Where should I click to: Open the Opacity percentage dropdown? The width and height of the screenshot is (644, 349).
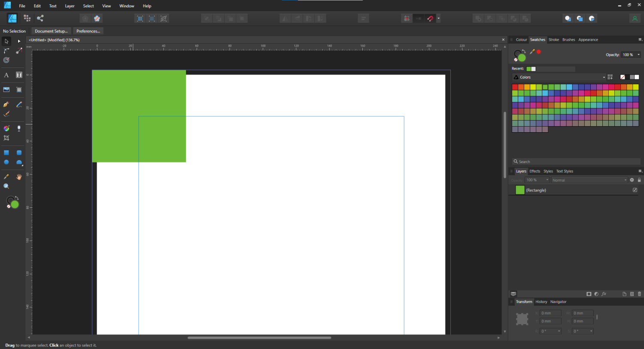tap(638, 55)
